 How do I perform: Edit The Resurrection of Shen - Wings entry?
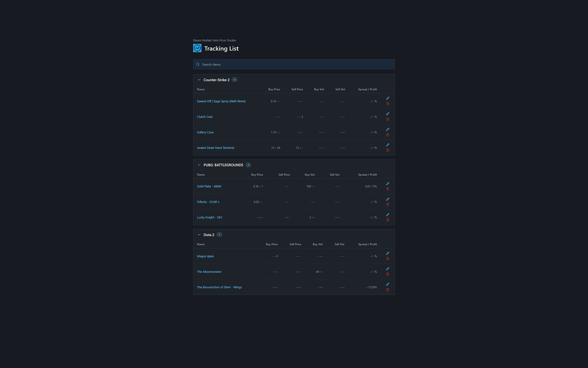click(388, 284)
